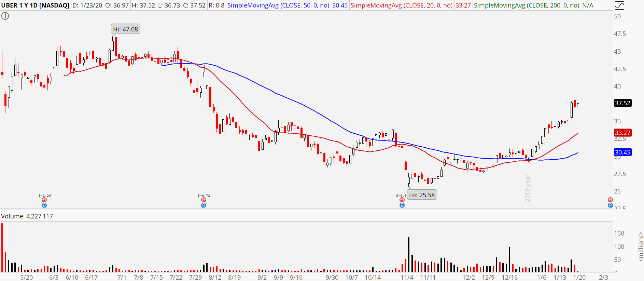Click the red phone icon beside Lo: 25.58

pos(402,200)
